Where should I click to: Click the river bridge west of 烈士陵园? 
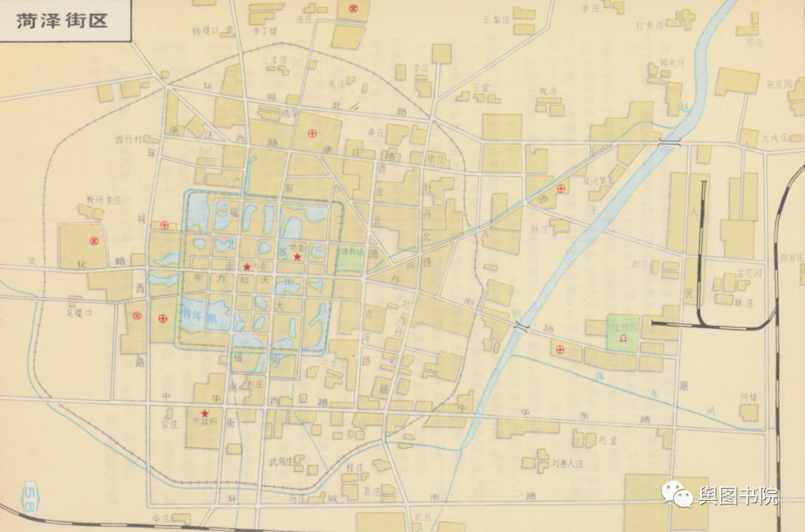[522, 326]
